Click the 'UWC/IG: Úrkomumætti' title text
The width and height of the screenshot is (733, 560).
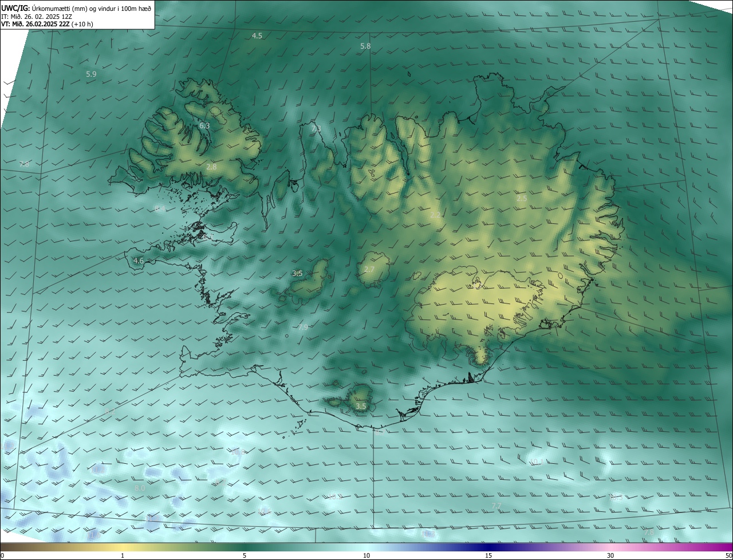(76, 8)
